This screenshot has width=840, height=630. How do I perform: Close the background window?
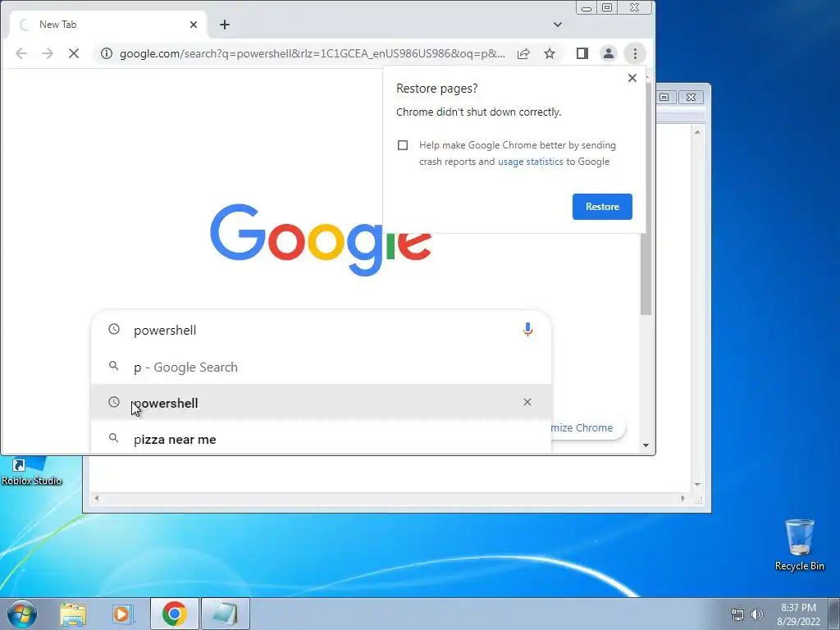tap(691, 97)
